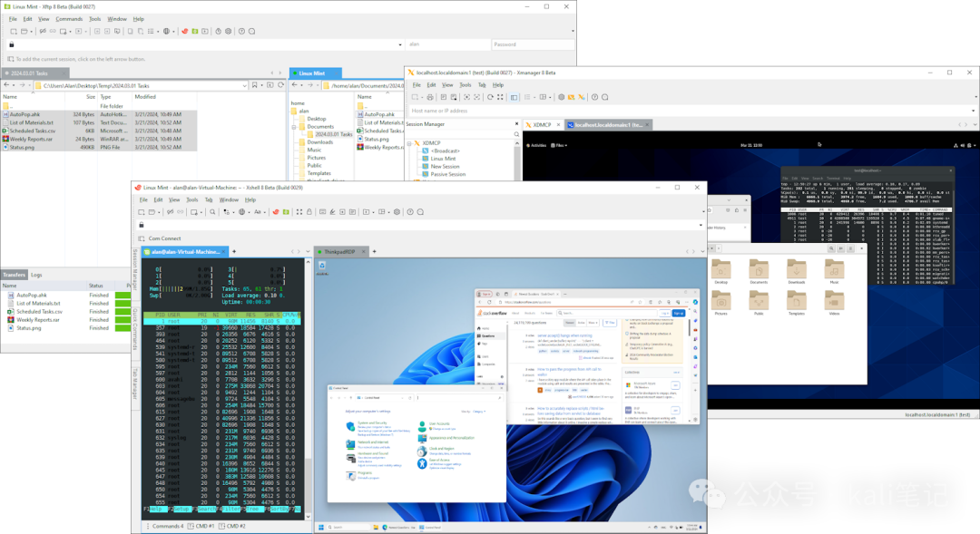
Task: Click the help icon in Xshell toolbar
Action: (x=410, y=212)
